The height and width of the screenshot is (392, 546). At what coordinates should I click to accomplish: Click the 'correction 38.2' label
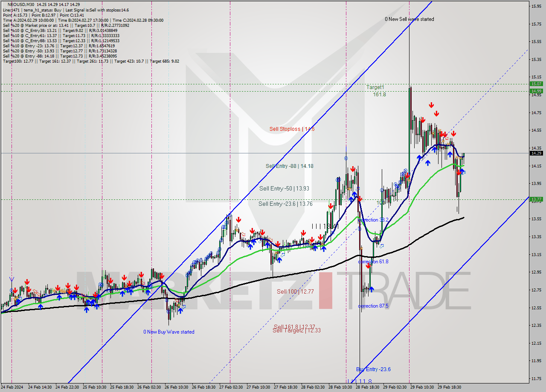tap(373, 220)
